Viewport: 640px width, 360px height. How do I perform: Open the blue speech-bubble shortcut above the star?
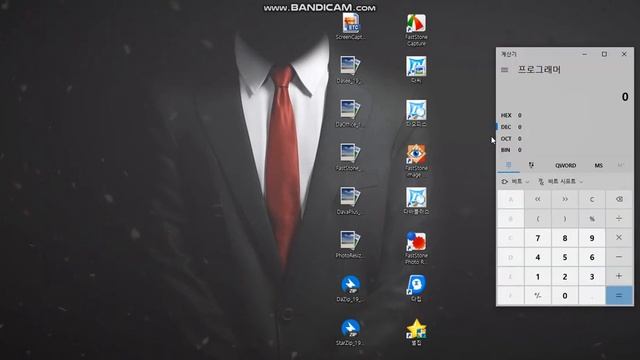click(x=416, y=288)
